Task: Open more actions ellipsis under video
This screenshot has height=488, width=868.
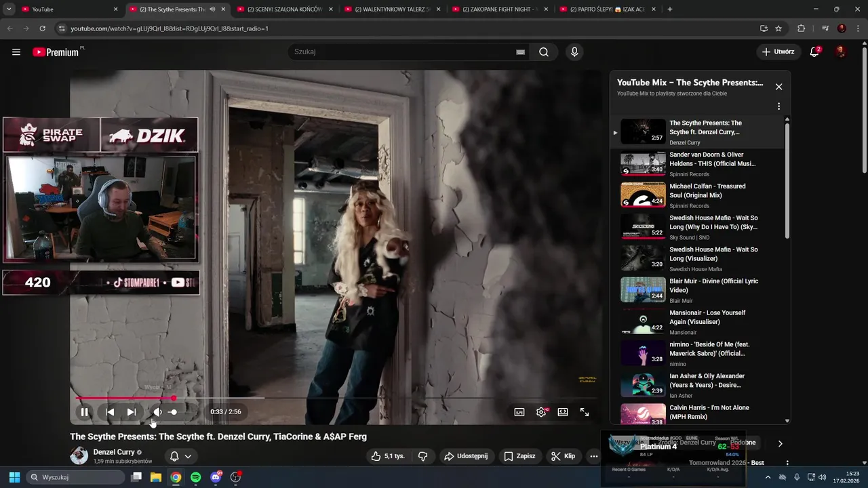Action: (x=594, y=456)
